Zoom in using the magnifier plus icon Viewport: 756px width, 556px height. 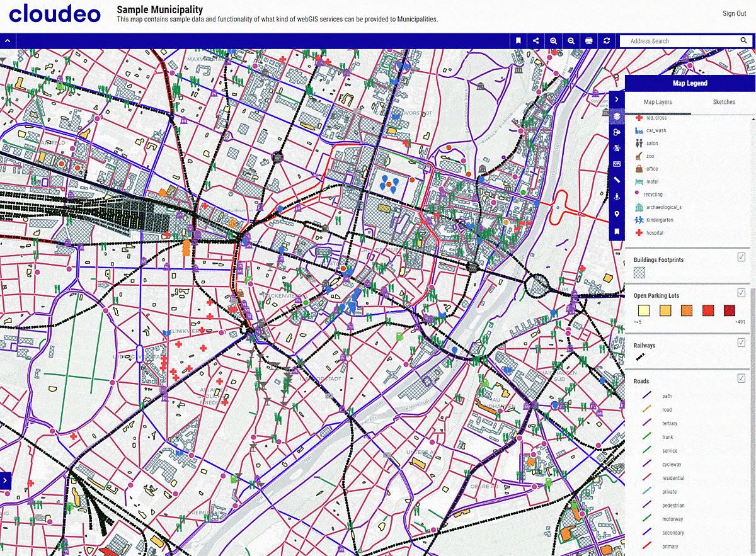click(x=554, y=41)
